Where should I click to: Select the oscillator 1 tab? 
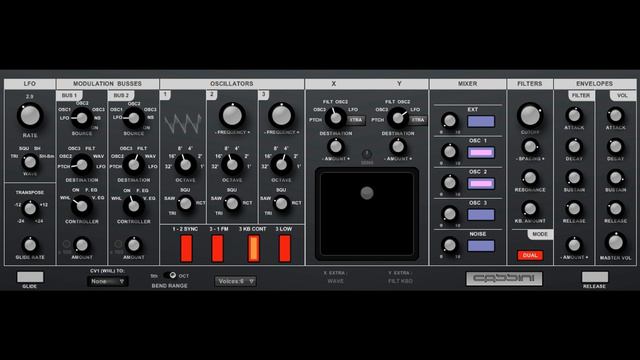tap(165, 95)
